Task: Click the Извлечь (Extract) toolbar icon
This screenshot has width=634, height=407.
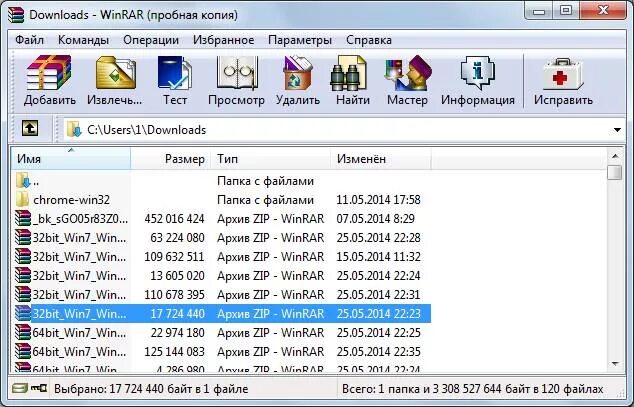Action: tap(115, 73)
